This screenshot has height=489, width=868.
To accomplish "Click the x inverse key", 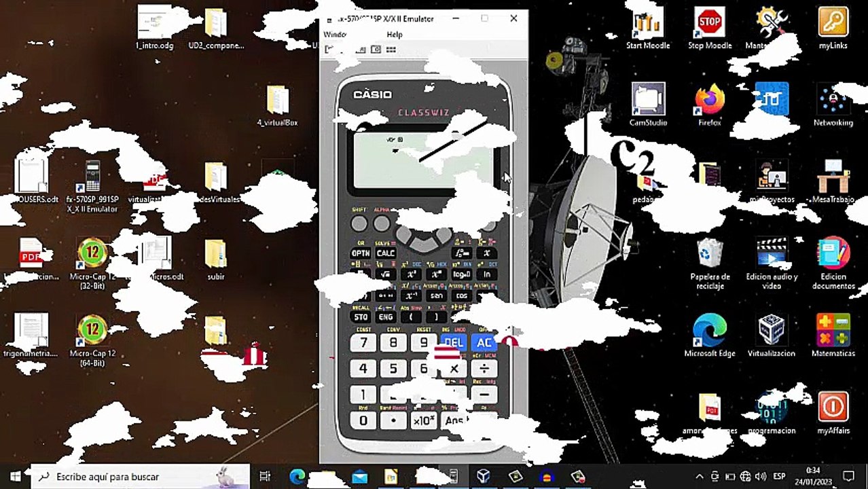I will pyautogui.click(x=411, y=296).
